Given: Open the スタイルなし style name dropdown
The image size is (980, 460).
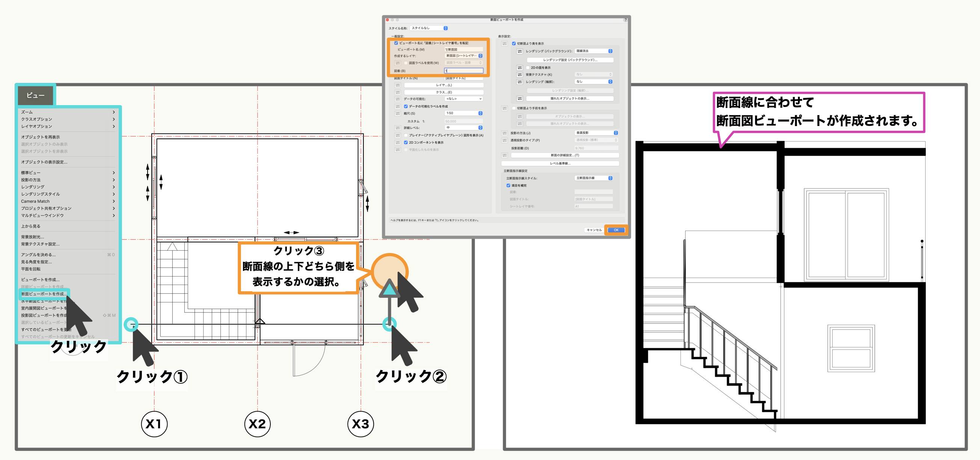Looking at the screenshot, I should 429,28.
